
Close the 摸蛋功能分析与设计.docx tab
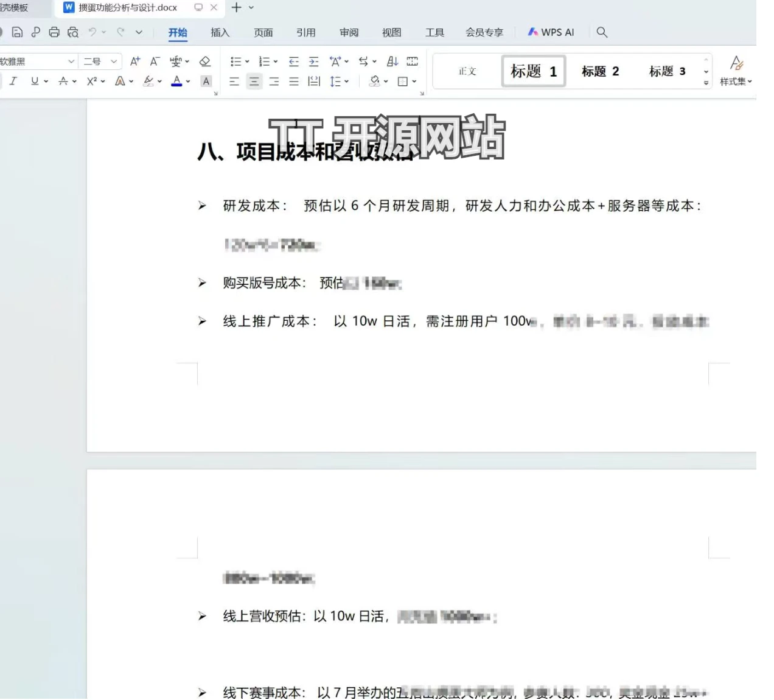[x=214, y=7]
